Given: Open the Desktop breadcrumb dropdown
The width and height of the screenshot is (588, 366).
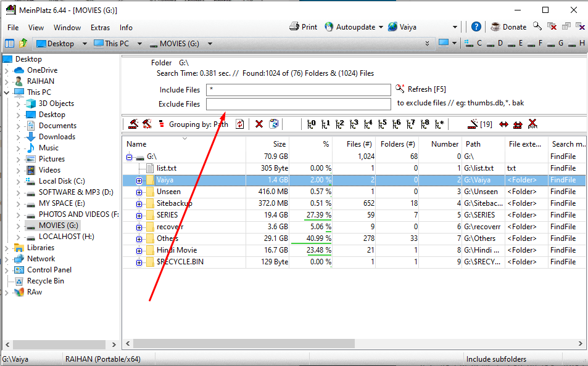Looking at the screenshot, I should 85,44.
